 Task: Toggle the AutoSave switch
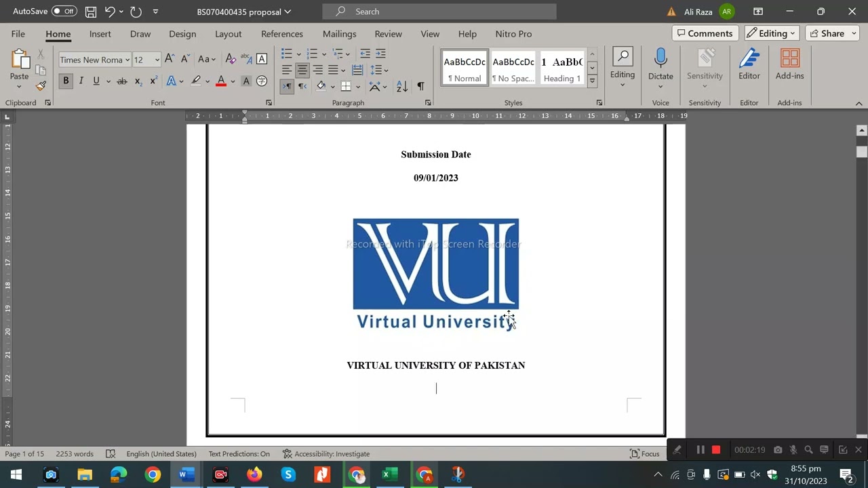[64, 12]
